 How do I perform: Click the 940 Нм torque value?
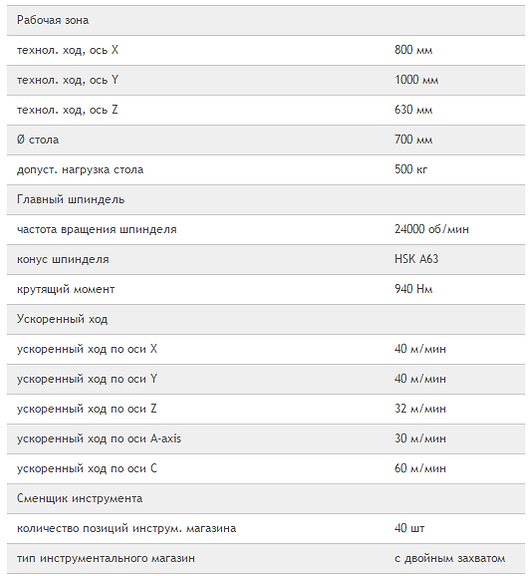pyautogui.click(x=413, y=289)
